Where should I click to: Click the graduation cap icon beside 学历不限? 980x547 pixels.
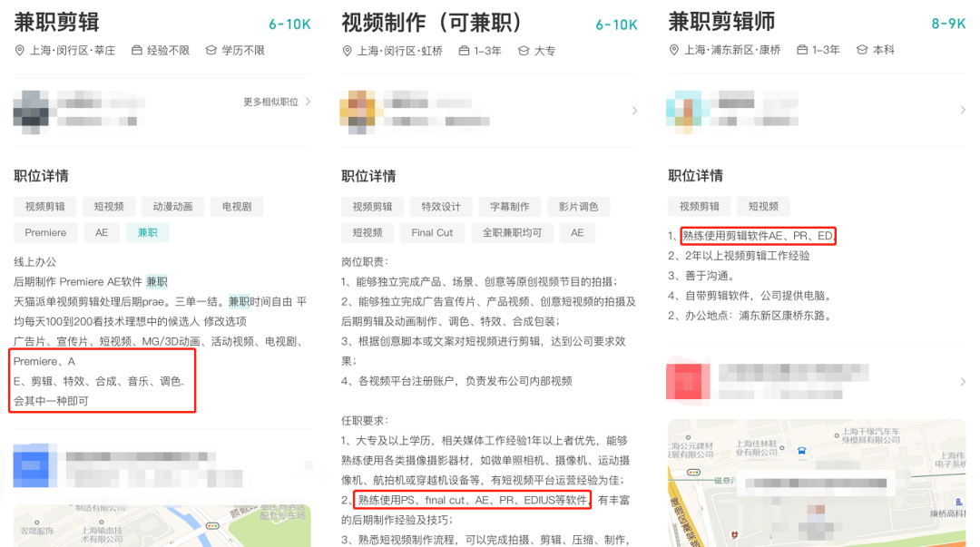tap(211, 50)
